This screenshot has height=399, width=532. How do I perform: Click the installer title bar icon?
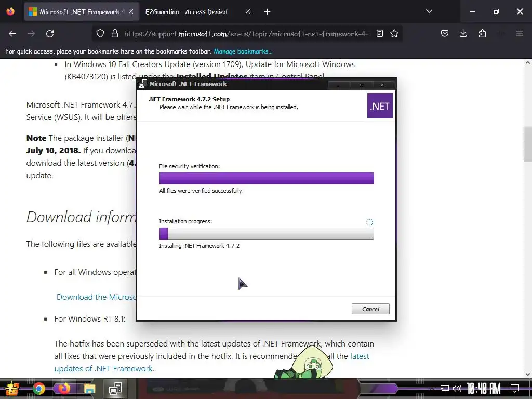143,84
